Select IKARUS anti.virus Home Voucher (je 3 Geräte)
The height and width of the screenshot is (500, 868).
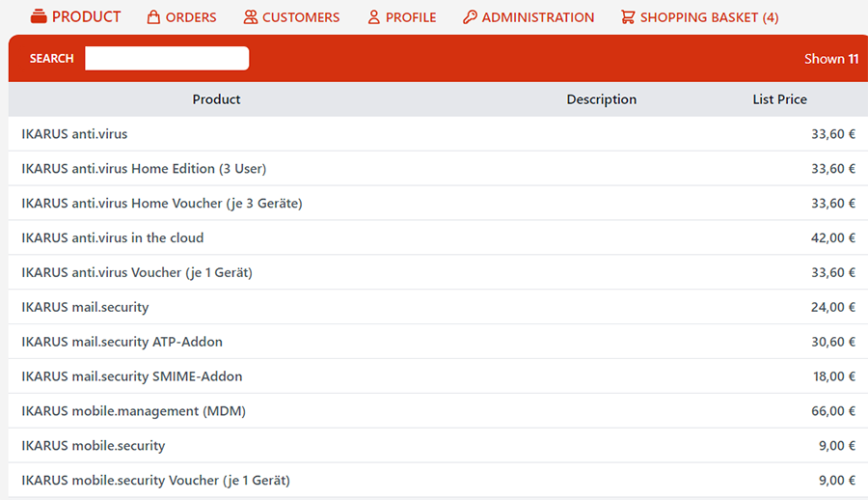pyautogui.click(x=438, y=203)
